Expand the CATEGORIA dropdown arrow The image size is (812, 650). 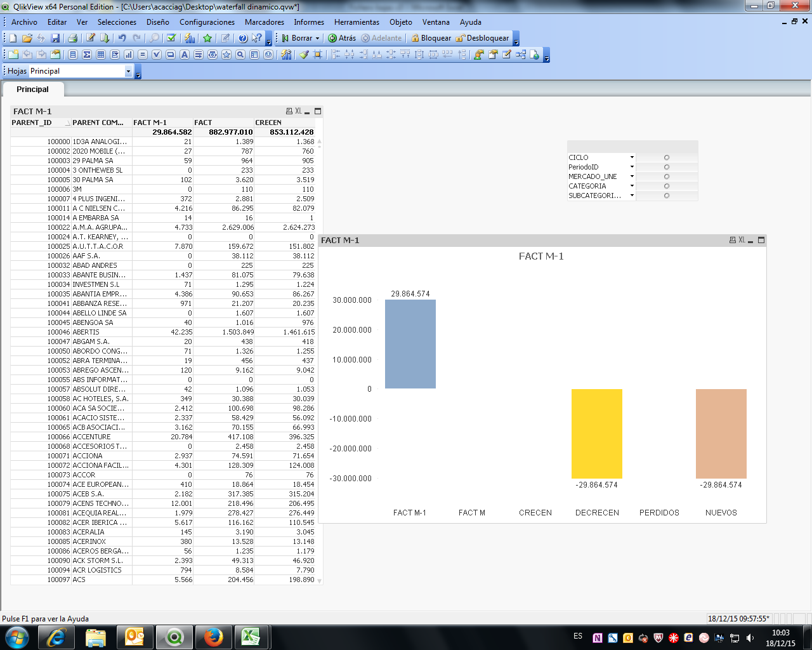click(632, 186)
